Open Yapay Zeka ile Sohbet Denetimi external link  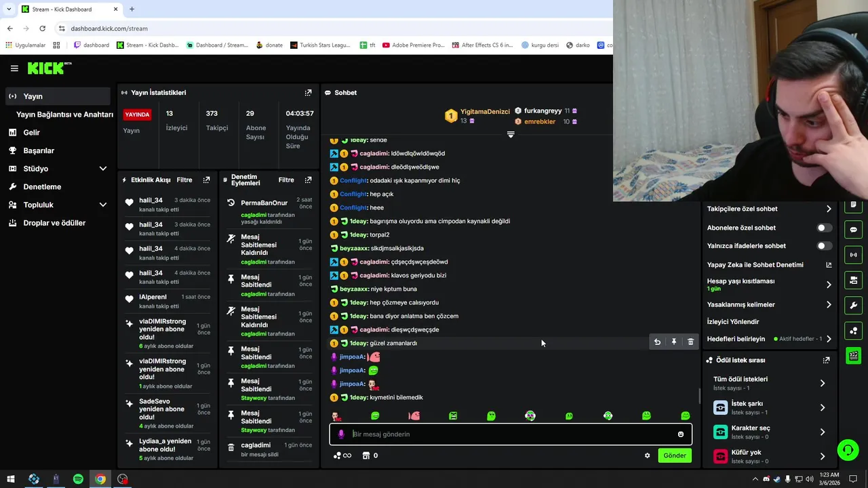coord(829,265)
